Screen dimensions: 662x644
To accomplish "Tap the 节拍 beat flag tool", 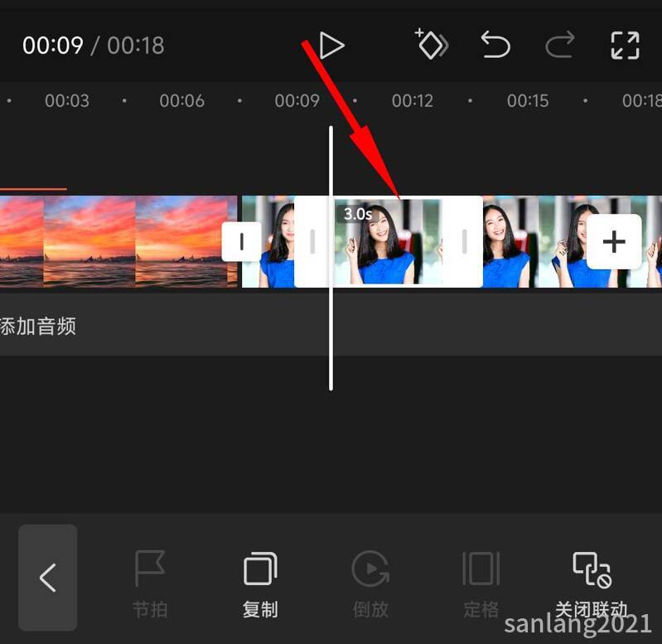I will pyautogui.click(x=150, y=584).
